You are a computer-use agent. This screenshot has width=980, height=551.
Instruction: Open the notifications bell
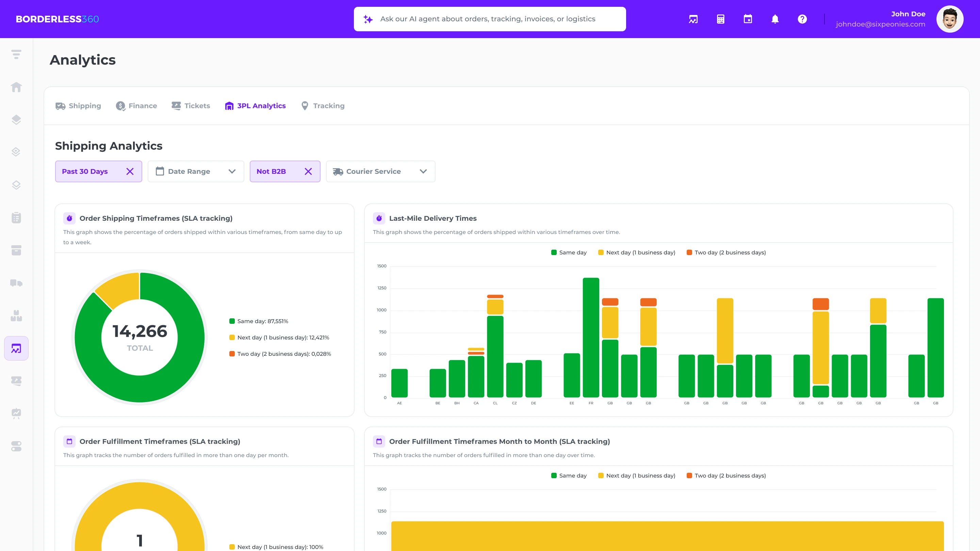click(775, 19)
